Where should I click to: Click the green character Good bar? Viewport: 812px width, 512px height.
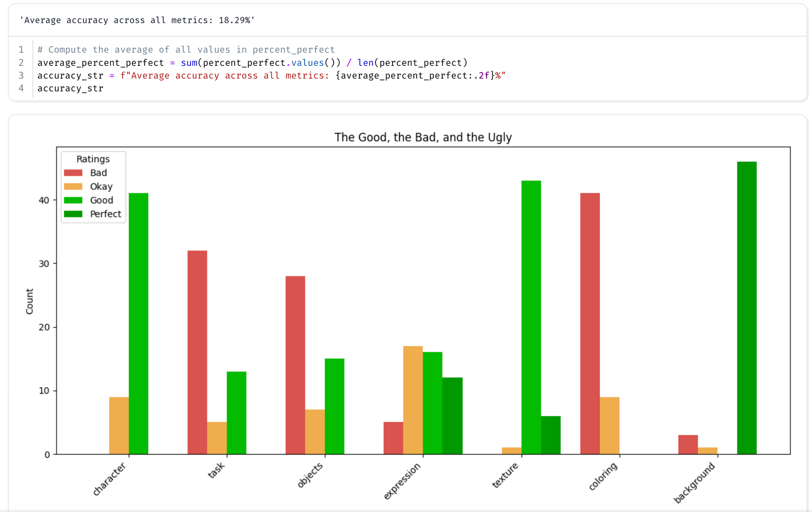pos(138,323)
